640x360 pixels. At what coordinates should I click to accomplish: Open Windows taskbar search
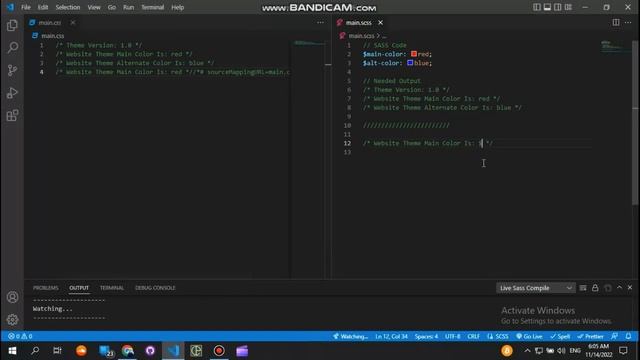(x=35, y=351)
